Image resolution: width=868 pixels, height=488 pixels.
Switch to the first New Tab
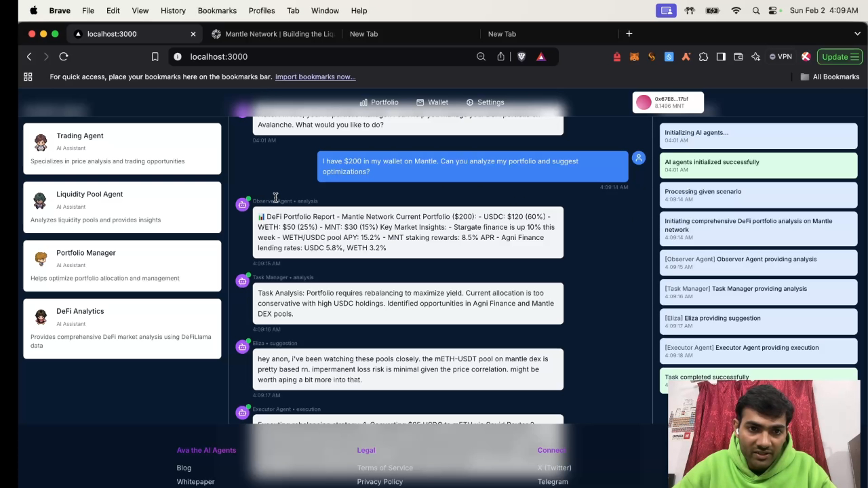tap(363, 34)
